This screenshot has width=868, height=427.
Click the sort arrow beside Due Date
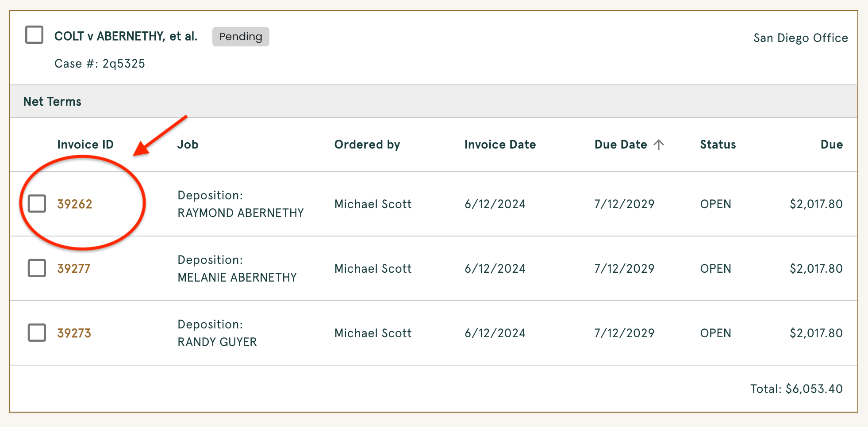tap(659, 145)
